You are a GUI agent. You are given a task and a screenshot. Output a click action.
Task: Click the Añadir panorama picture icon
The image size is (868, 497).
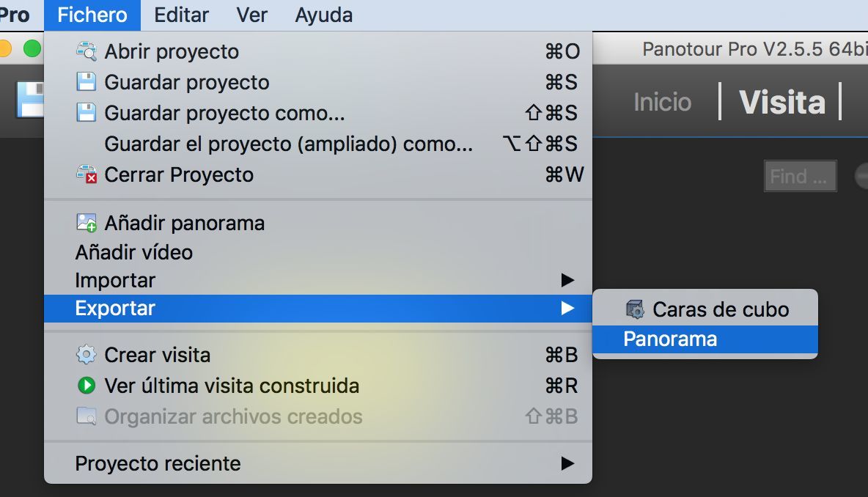click(x=87, y=223)
